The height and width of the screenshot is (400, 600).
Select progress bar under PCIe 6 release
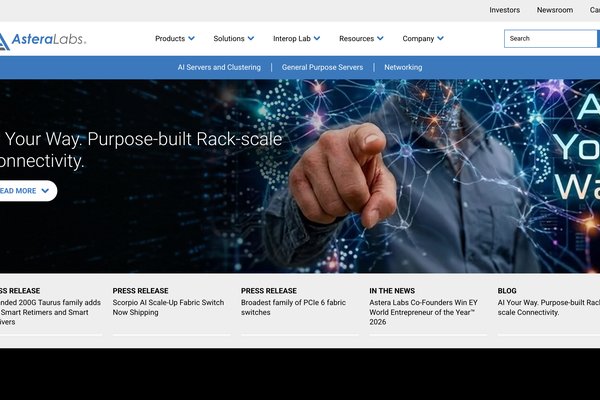tap(300, 335)
